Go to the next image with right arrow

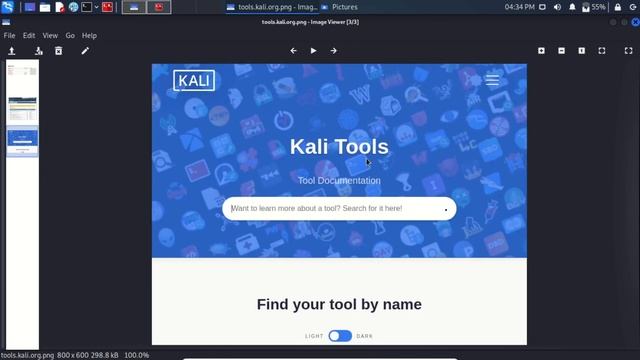pyautogui.click(x=333, y=51)
